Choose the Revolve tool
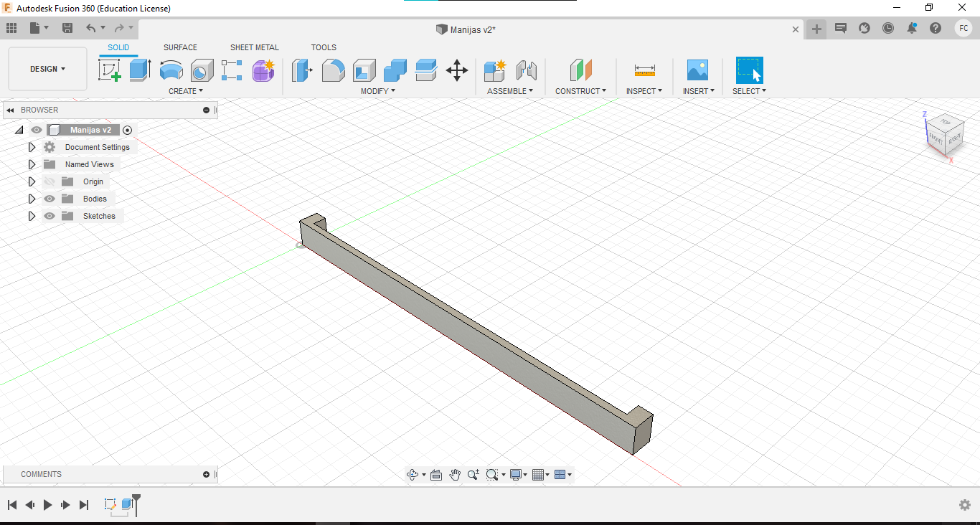 click(x=171, y=70)
